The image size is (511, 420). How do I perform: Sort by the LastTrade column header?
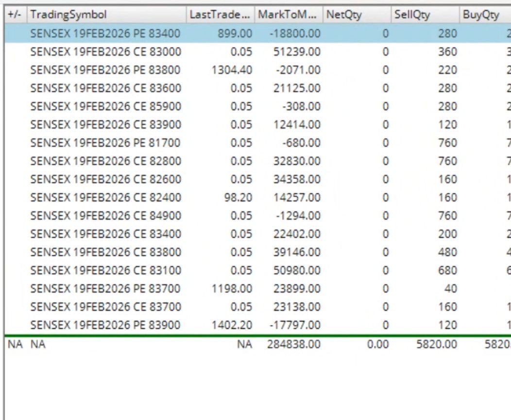tap(221, 15)
